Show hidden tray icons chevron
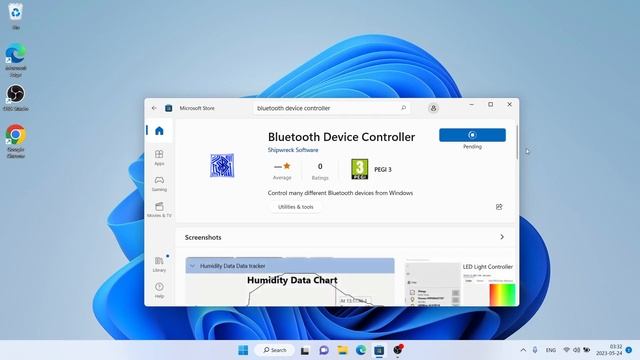The width and height of the screenshot is (640, 360). pyautogui.click(x=523, y=350)
